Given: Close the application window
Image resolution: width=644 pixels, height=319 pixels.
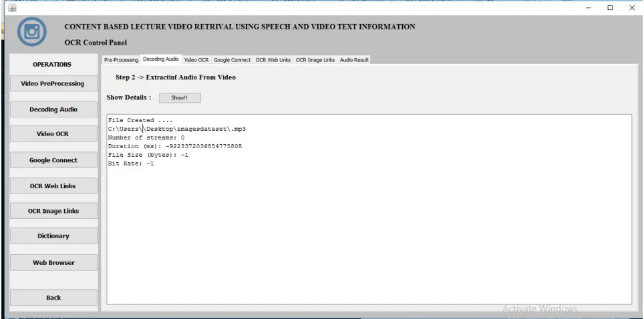Looking at the screenshot, I should (632, 7).
